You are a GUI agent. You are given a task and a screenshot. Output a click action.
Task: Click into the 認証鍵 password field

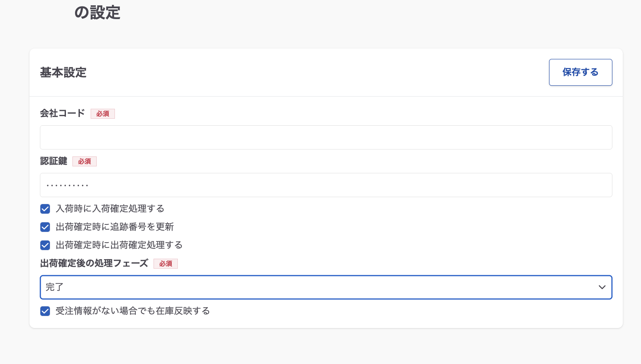(x=326, y=185)
